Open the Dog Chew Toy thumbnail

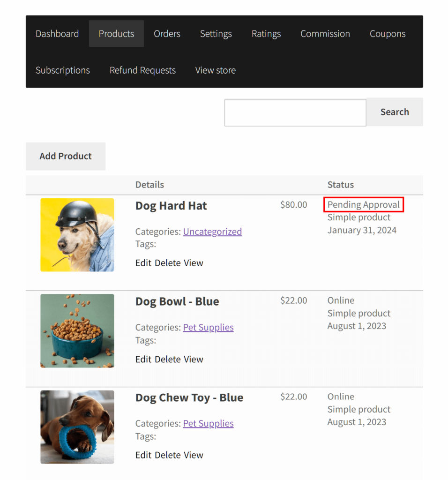77,427
